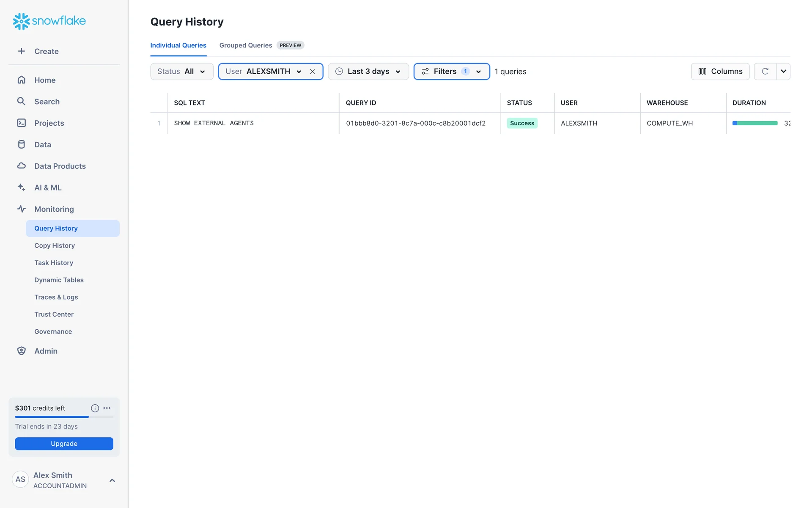Open the SHOW EXTERNAL AGENTS query row

(x=214, y=123)
